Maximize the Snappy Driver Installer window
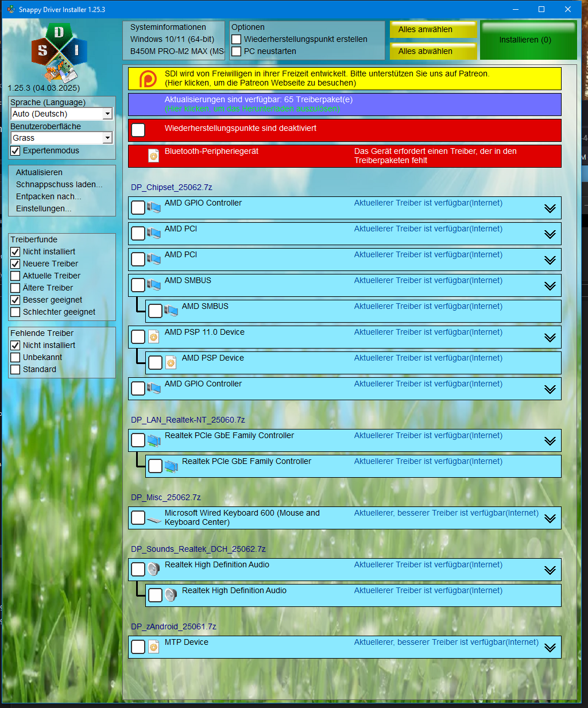Screen dimensions: 588x708 pyautogui.click(x=541, y=9)
